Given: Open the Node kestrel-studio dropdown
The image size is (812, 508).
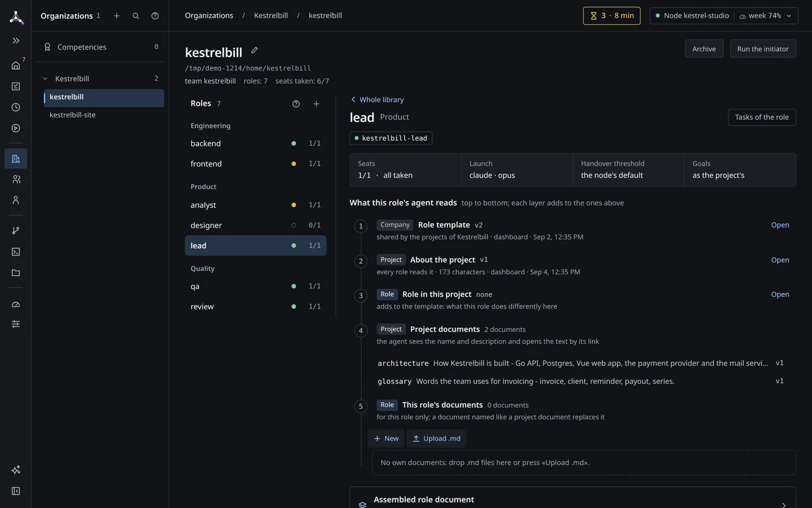Looking at the screenshot, I should point(724,16).
